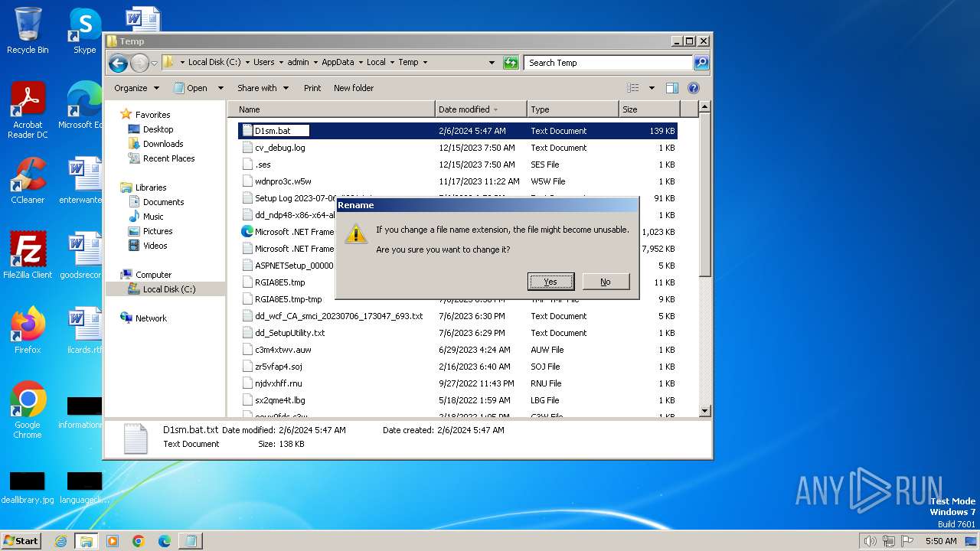
Task: Click the search magnifier icon
Action: coord(701,63)
